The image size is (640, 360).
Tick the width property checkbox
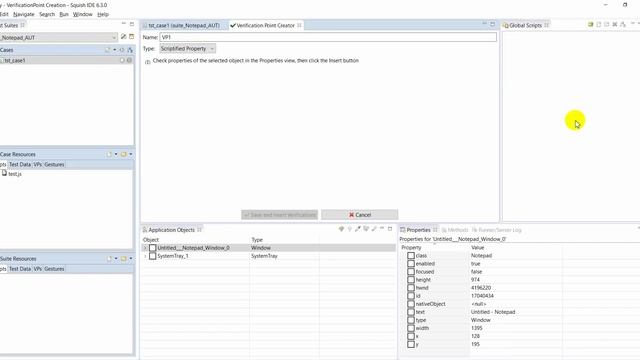pos(411,328)
